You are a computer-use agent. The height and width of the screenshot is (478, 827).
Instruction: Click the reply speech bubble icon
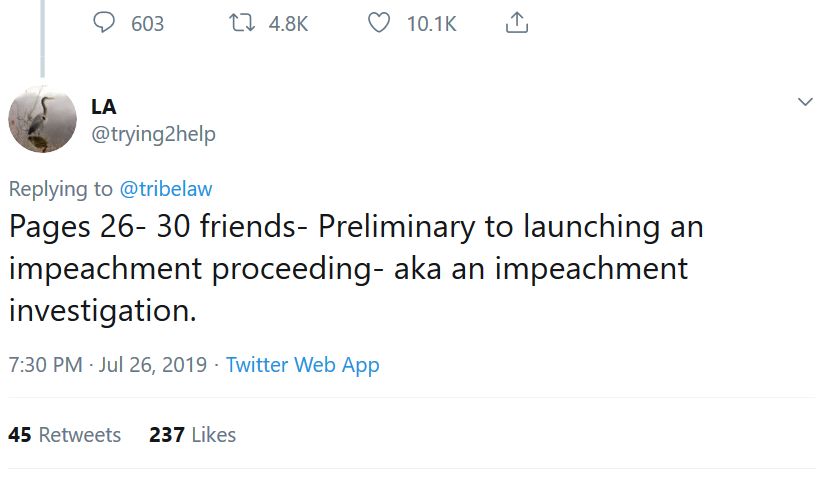pos(105,23)
